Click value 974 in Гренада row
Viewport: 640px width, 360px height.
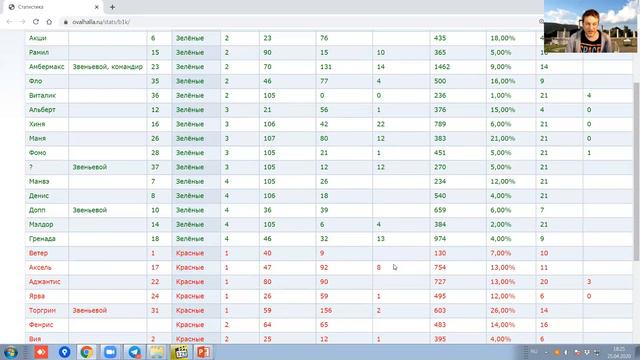coord(440,238)
